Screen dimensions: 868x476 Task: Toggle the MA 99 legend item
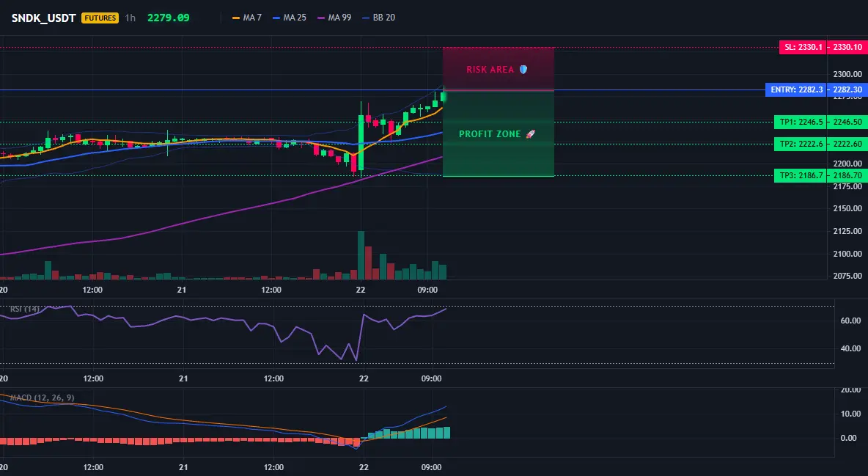coord(334,18)
